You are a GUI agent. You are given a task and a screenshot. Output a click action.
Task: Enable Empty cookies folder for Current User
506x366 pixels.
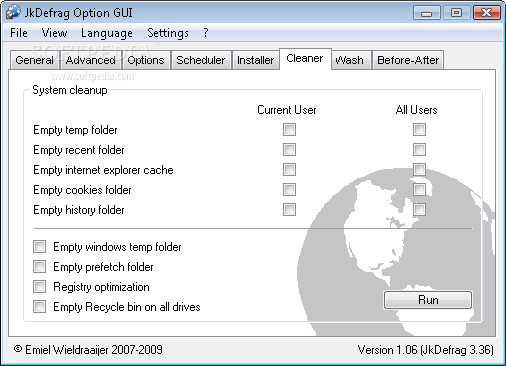(289, 189)
